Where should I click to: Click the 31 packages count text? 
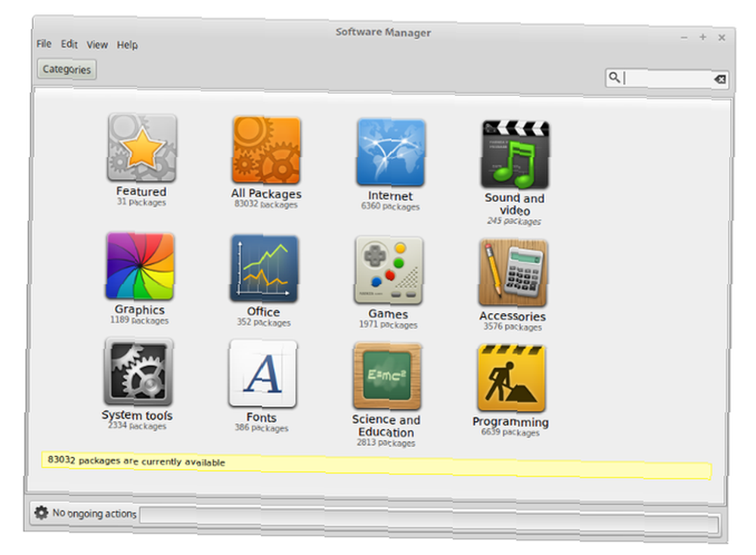[x=141, y=202]
